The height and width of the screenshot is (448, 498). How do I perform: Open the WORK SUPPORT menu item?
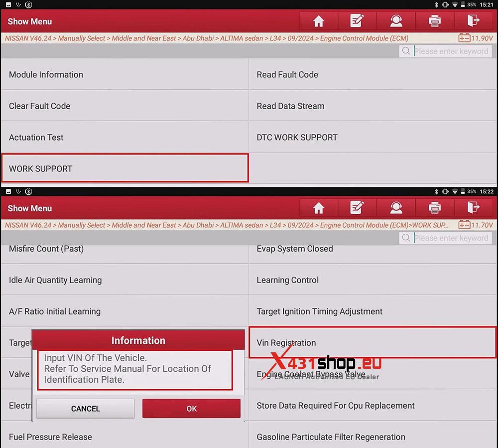[x=125, y=168]
